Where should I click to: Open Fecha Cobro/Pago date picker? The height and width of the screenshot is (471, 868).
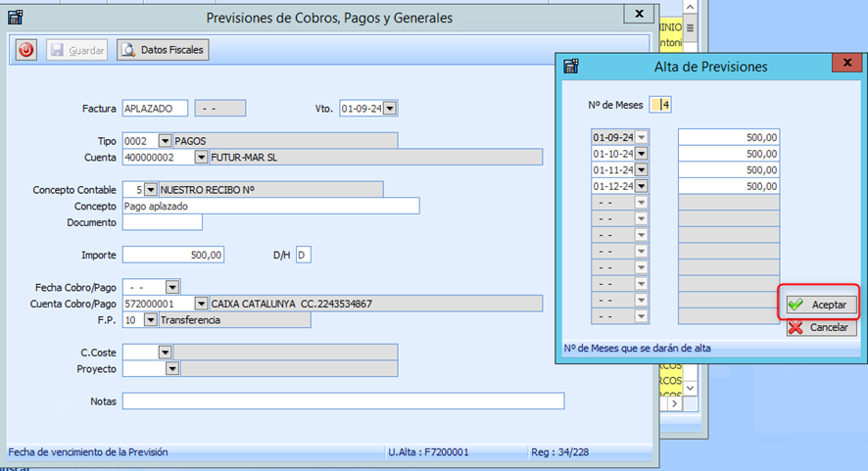(172, 287)
